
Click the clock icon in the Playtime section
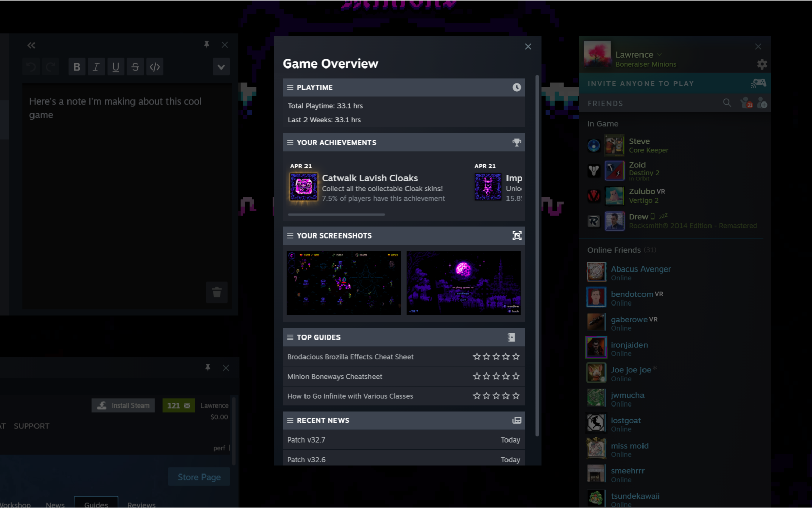[x=516, y=87]
